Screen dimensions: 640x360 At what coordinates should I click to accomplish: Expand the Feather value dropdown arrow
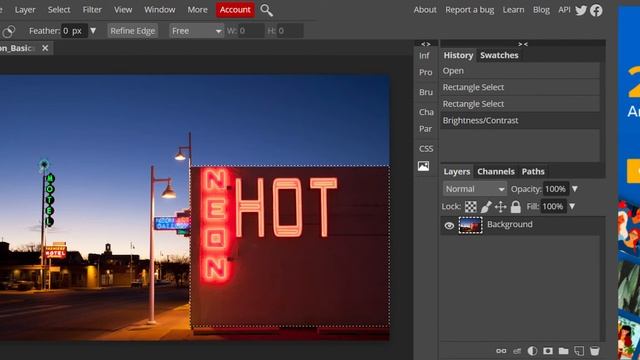pos(93,31)
